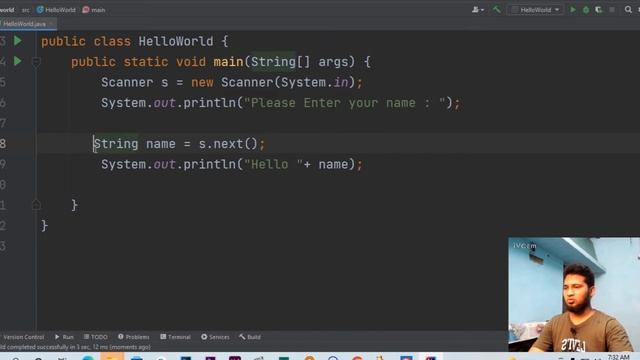Build project using the hammer icon

[x=496, y=9]
